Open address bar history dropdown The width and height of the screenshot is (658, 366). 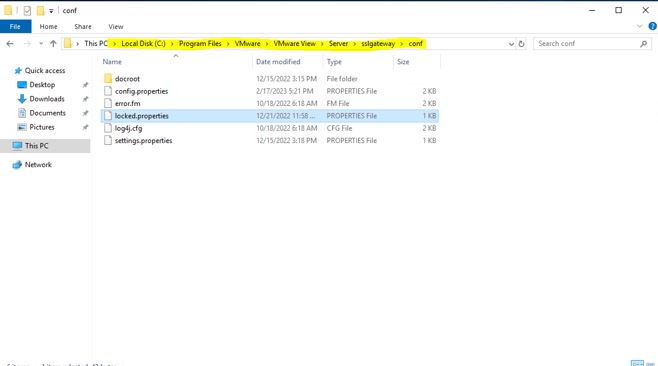tap(511, 44)
